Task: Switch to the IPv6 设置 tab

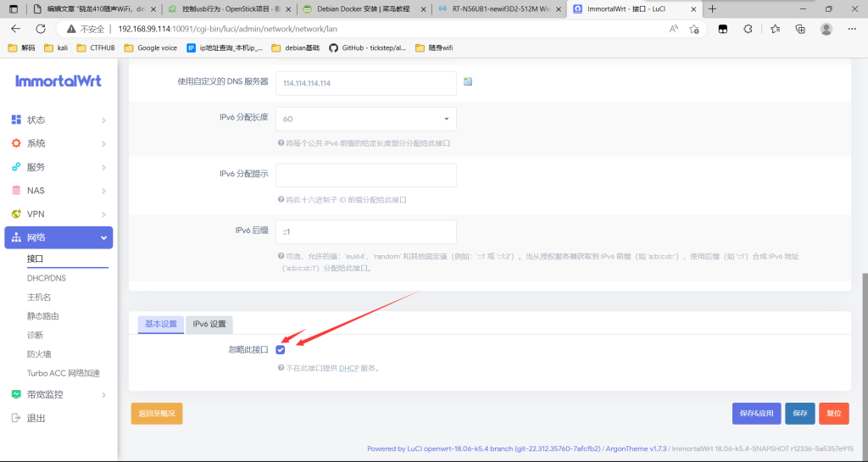Action: [209, 324]
